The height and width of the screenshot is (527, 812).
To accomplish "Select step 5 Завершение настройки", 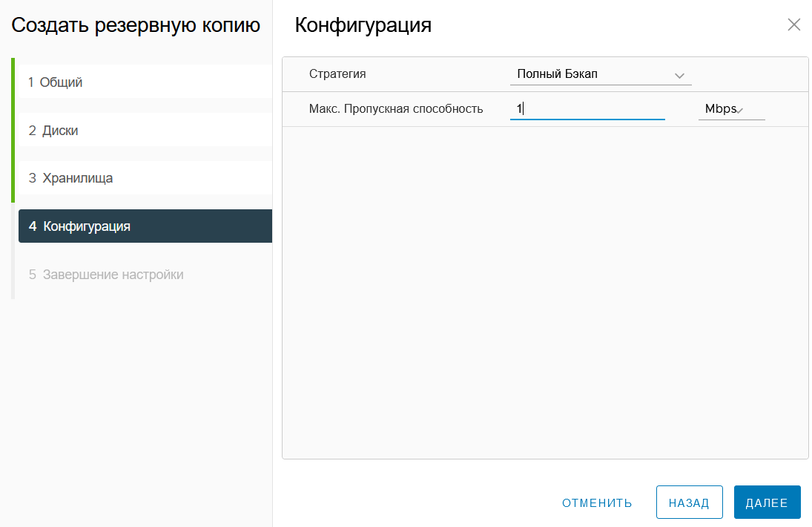I will [145, 274].
